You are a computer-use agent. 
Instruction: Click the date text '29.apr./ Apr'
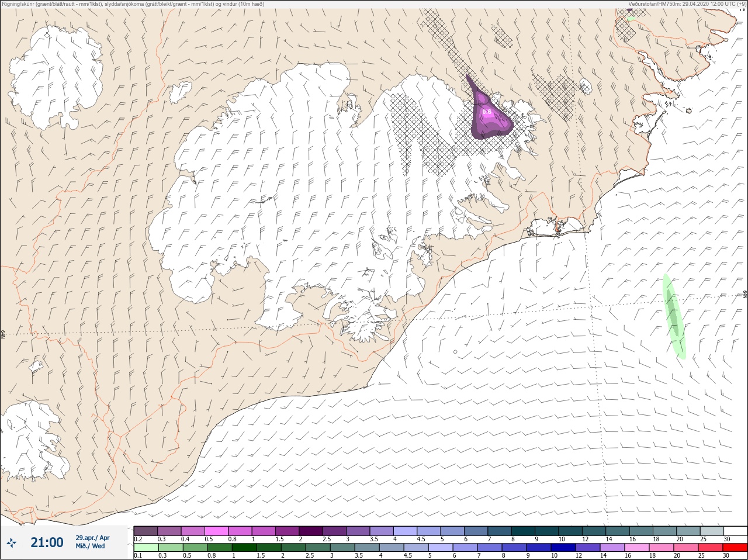pos(92,538)
